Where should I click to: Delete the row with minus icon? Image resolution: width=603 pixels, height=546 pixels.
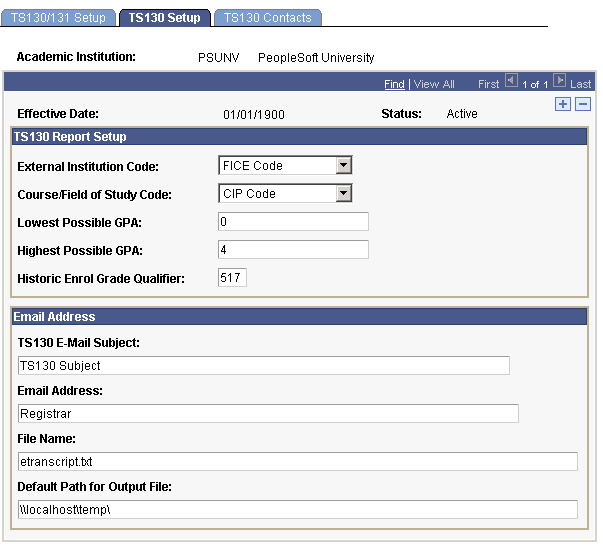(x=583, y=104)
